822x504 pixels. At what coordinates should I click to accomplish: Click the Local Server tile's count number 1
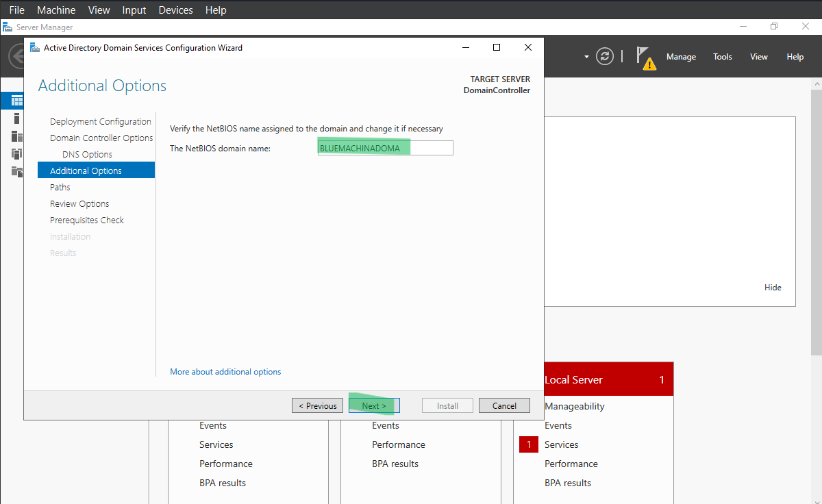pos(662,380)
